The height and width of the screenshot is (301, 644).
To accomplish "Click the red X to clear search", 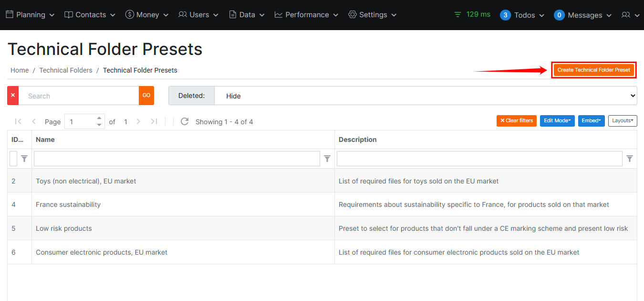I will point(13,96).
